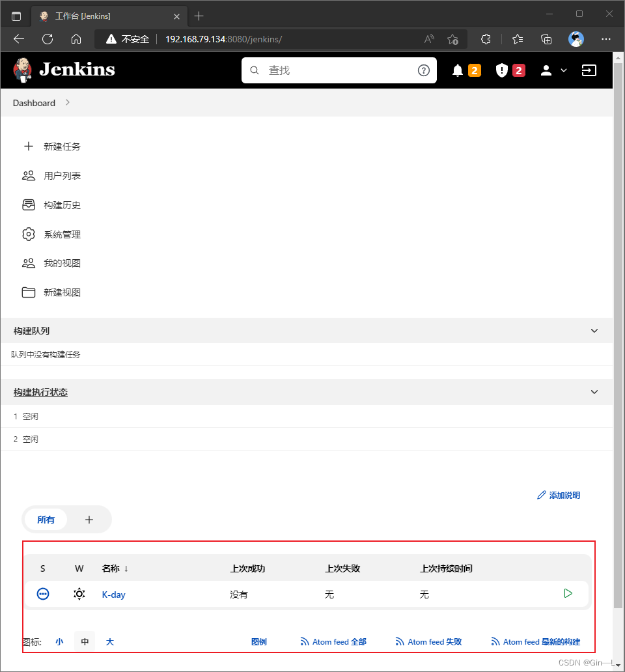Open the security warnings shield icon

tap(502, 70)
